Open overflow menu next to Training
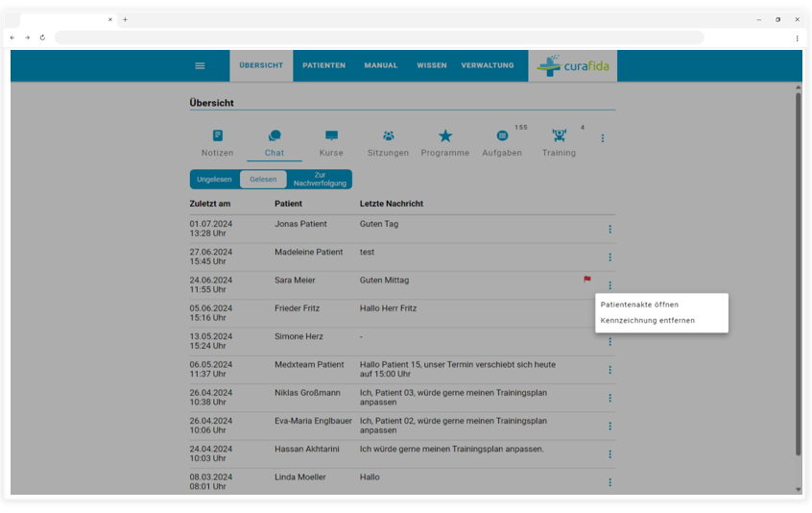The image size is (812, 513). pos(602,138)
